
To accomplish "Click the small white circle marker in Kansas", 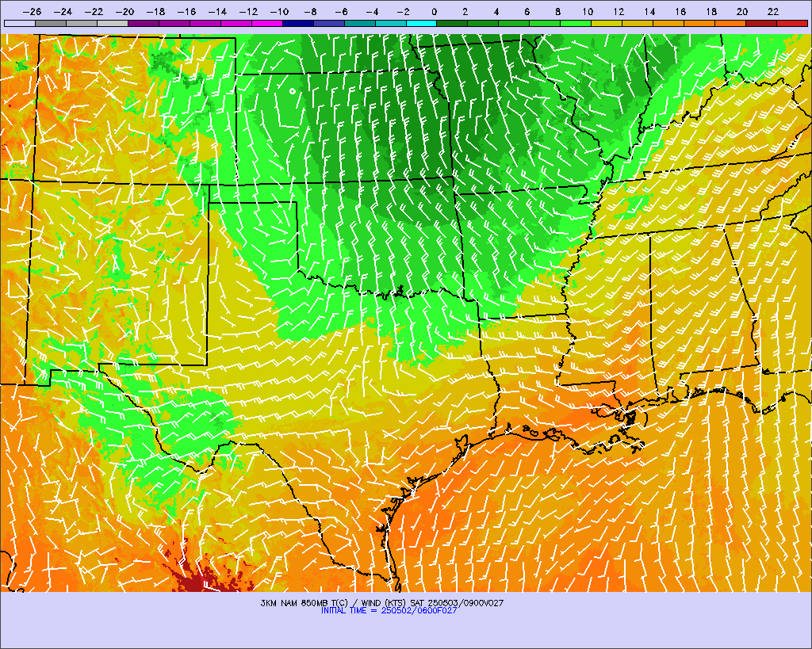I will pyautogui.click(x=293, y=92).
